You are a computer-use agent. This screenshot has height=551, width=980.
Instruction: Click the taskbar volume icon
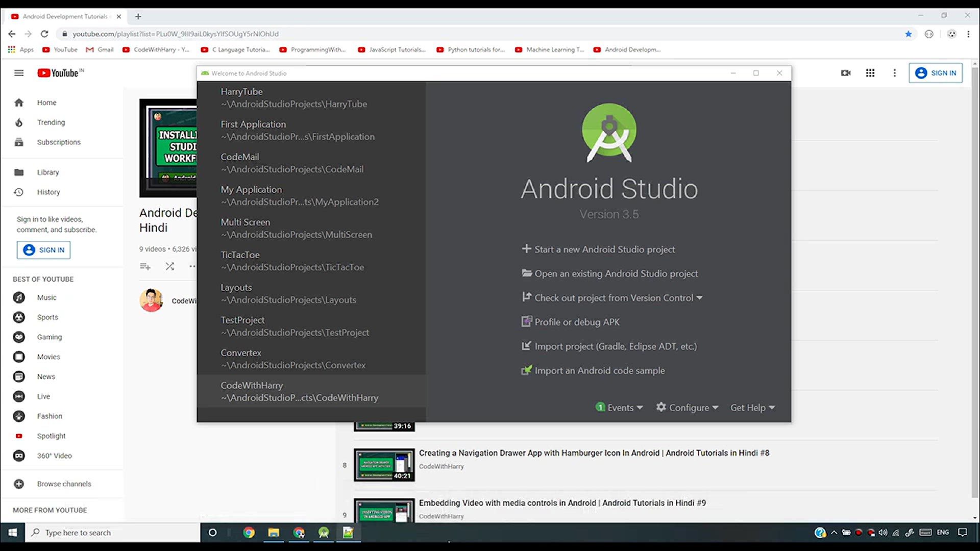point(883,533)
